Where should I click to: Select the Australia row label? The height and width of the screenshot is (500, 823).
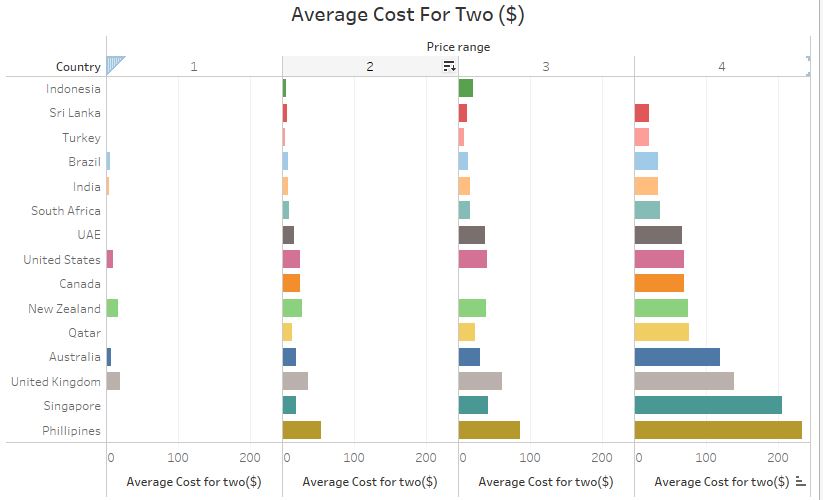(75, 357)
